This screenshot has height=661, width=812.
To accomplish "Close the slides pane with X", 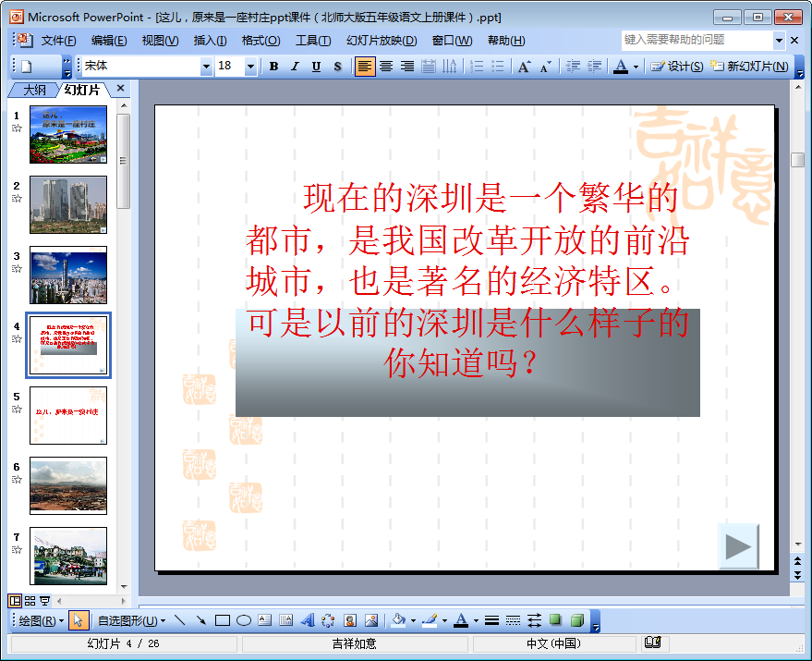I will click(121, 88).
